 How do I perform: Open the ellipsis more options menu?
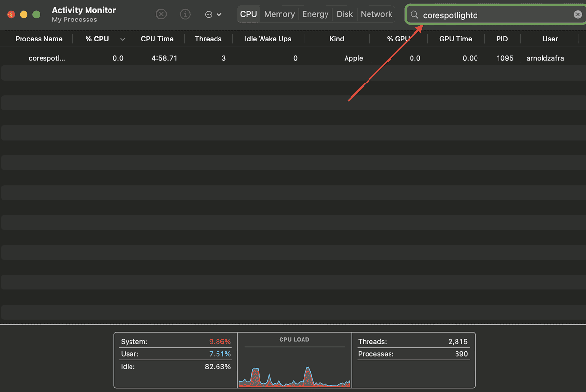[213, 15]
